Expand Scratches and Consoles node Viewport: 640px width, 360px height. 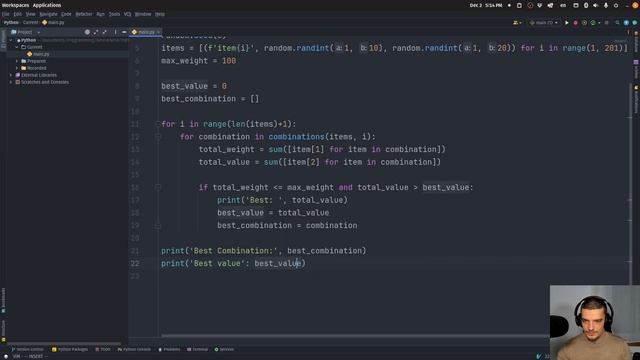point(11,82)
